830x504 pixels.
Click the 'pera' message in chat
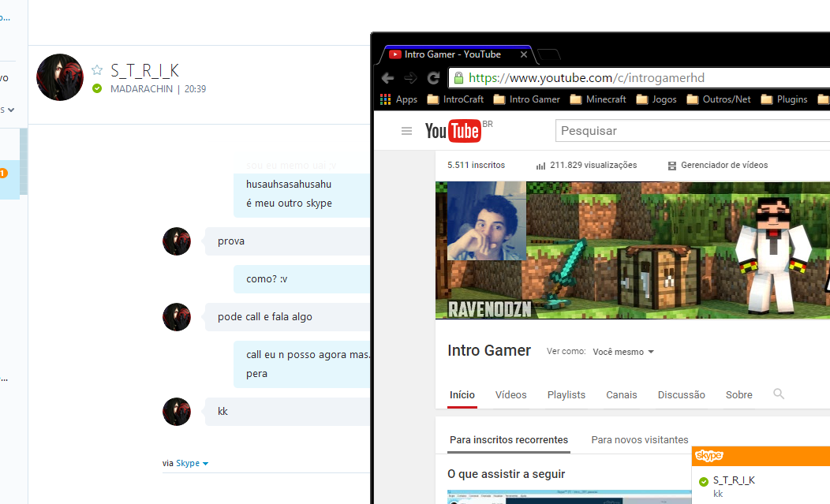256,374
